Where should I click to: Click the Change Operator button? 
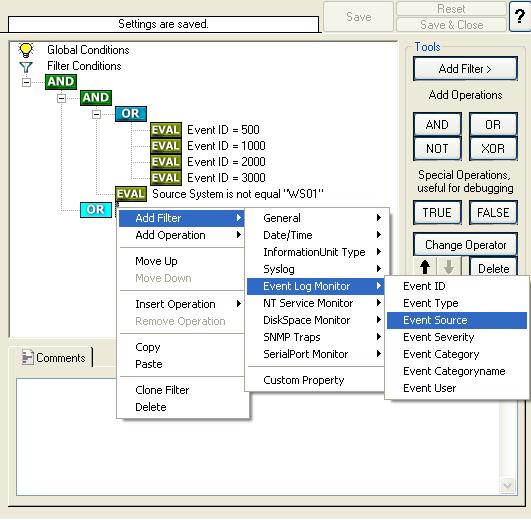coord(466,244)
